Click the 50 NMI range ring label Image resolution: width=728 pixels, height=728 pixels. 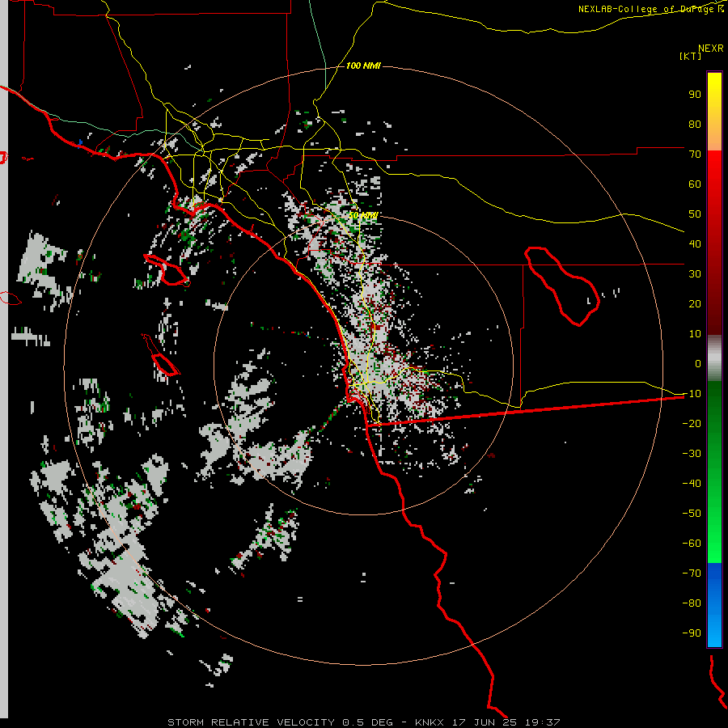pos(363,215)
